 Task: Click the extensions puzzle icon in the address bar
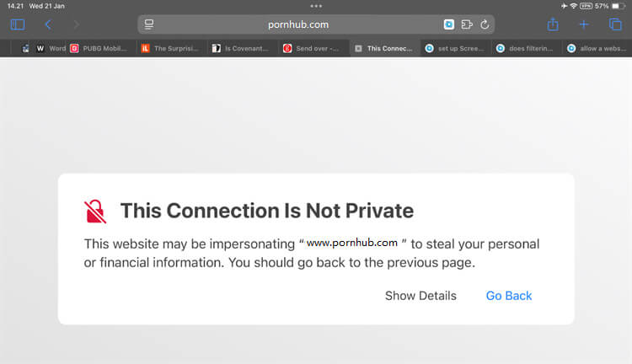click(467, 24)
